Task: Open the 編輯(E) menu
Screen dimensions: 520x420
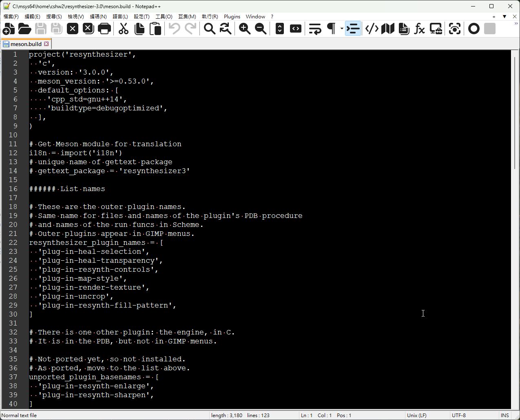Action: coord(32,16)
